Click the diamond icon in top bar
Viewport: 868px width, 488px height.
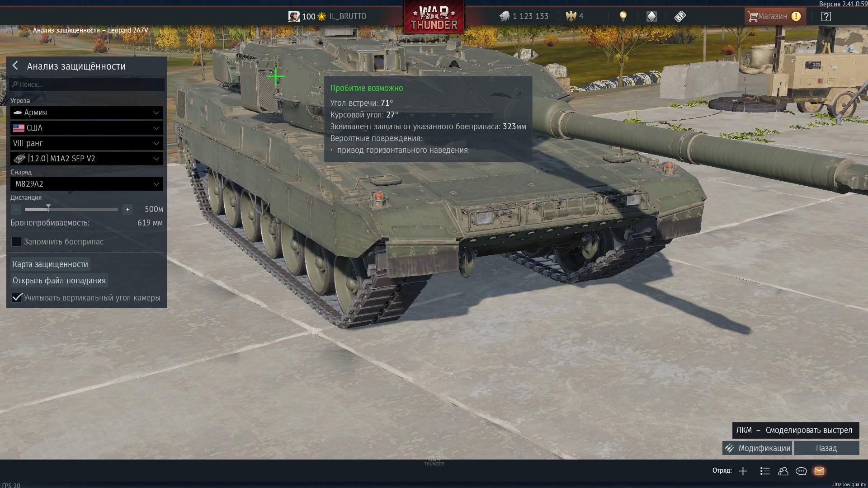pos(651,17)
